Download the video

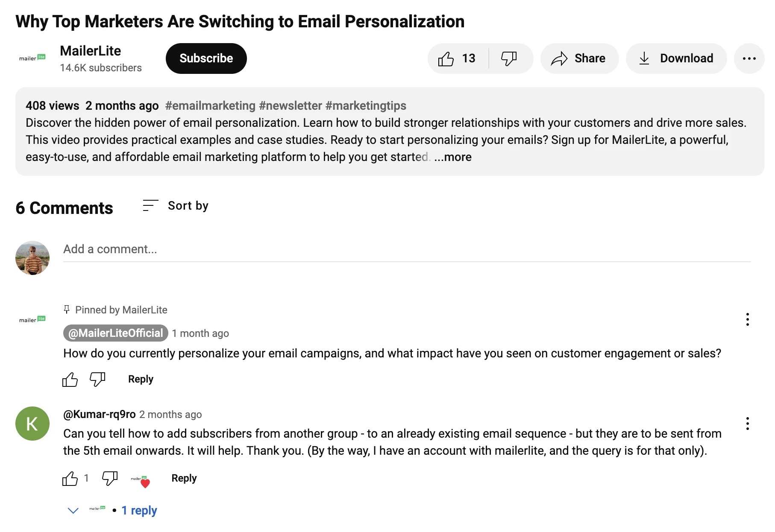point(676,58)
